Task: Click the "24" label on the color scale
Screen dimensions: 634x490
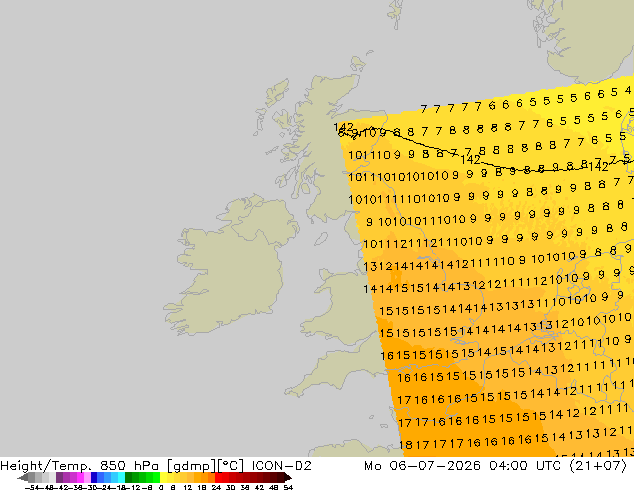Action: [216, 487]
